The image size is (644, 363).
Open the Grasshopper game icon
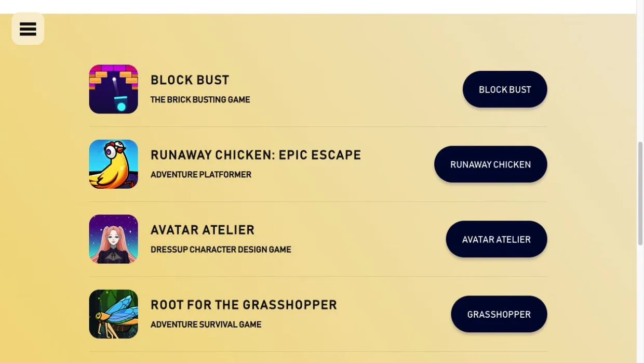coord(113,314)
